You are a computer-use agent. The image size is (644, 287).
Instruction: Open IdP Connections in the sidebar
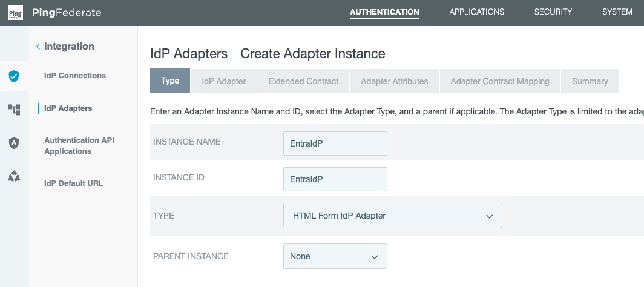75,76
